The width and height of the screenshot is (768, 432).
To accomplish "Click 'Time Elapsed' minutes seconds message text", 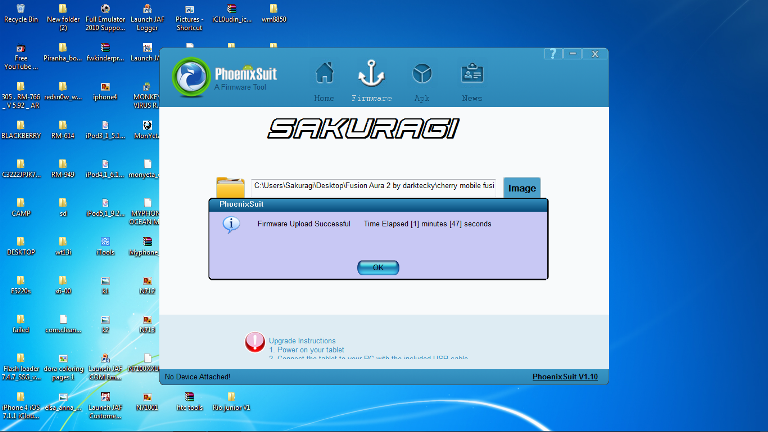I will (427, 224).
